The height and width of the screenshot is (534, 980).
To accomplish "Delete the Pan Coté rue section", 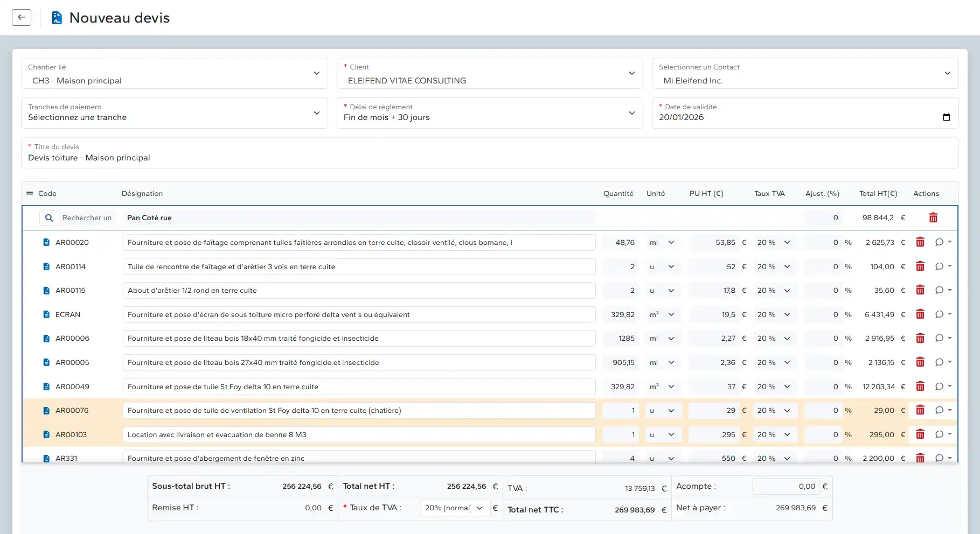I will (934, 217).
